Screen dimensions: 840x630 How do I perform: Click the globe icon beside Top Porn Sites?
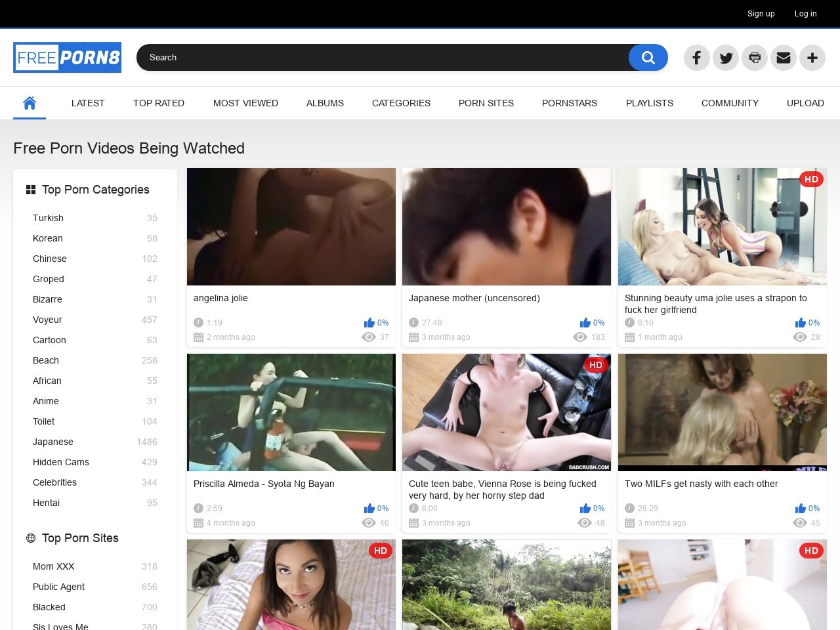[x=31, y=538]
